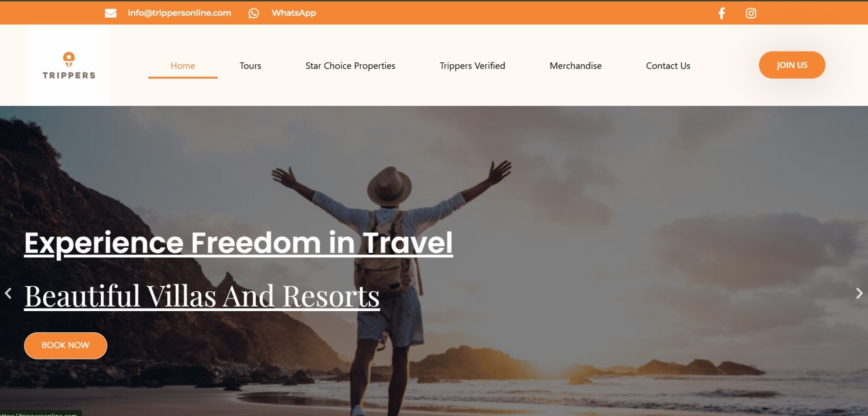Go to Trippers Verified page

472,66
